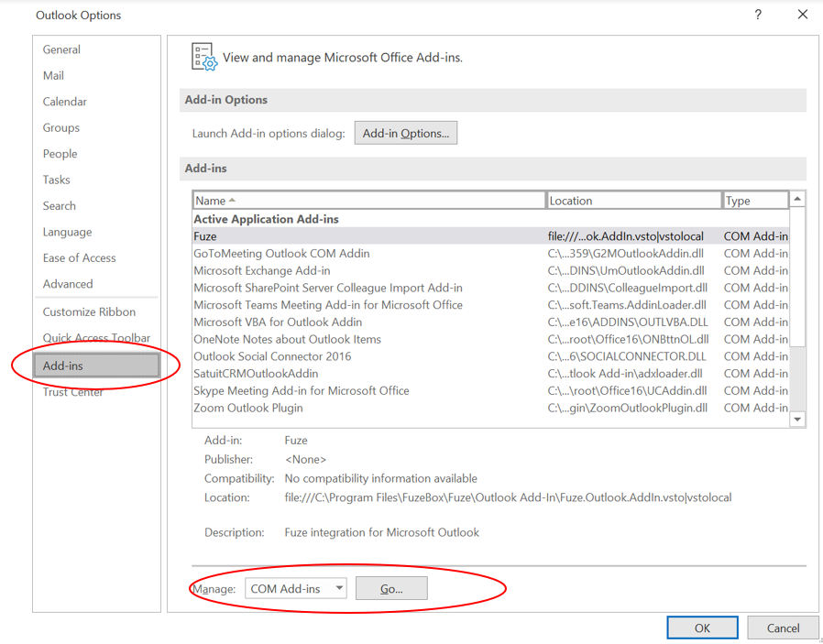Viewport: 823px width, 644px height.
Task: Select the Microsoft Exchange Add-in row
Action: click(x=490, y=271)
